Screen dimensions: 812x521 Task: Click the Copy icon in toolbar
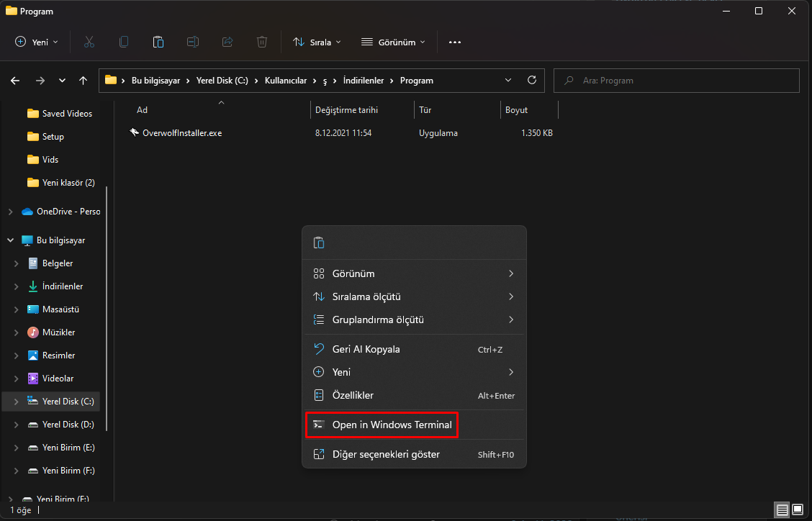(124, 42)
